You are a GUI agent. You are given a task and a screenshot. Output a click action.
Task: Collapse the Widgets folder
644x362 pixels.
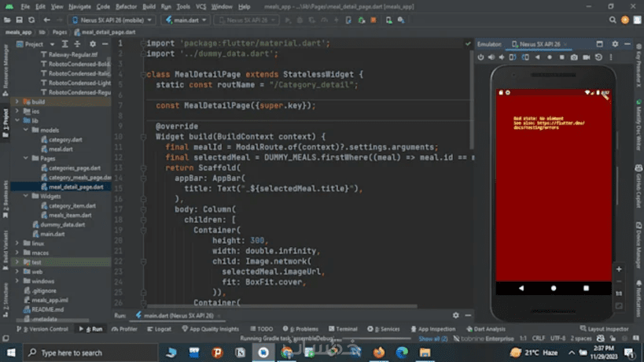click(x=26, y=196)
